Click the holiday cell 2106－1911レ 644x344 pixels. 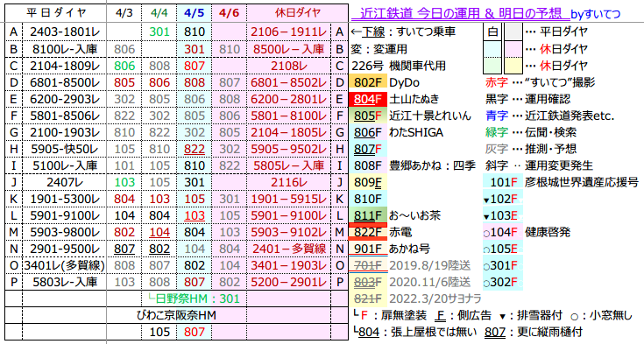point(289,32)
